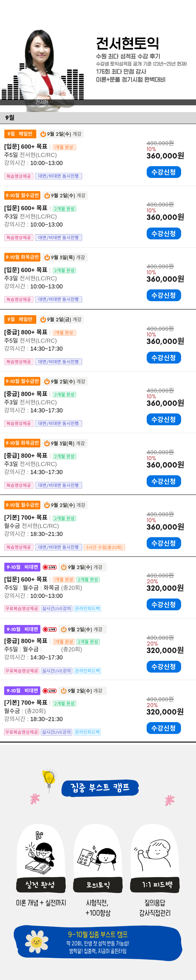Click the LIVE icon in 비대면 입문 600+ row
Viewport: 196px width, 980px height.
click(x=49, y=567)
